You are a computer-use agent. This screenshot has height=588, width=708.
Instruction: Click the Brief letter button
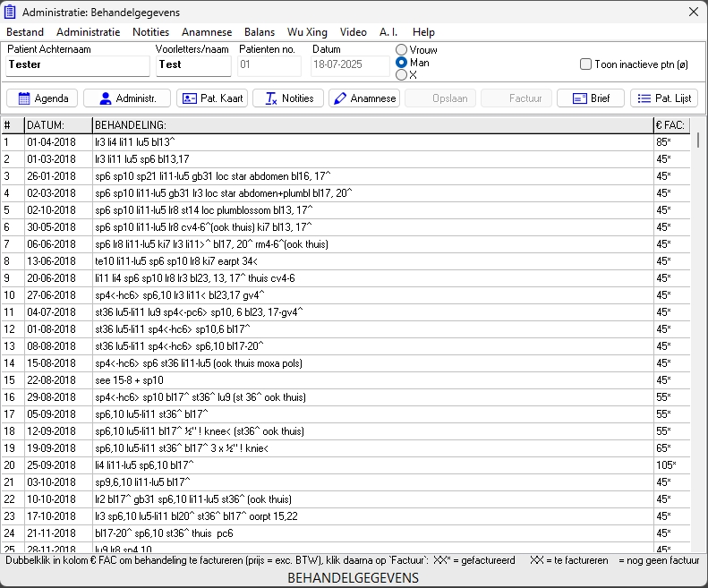tap(590, 98)
